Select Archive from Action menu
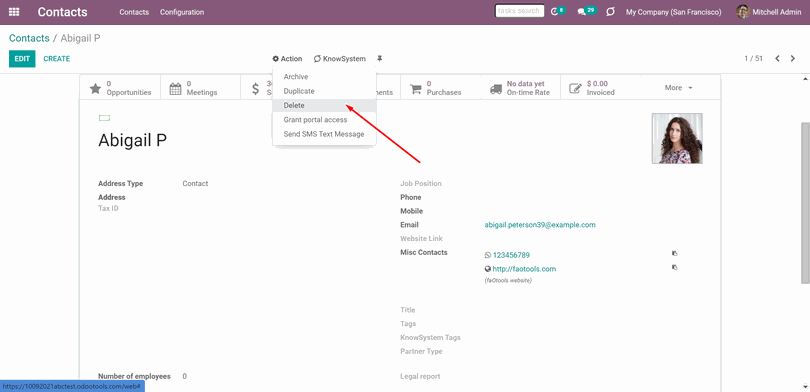Viewport: 810px width, 392px height. pyautogui.click(x=324, y=76)
